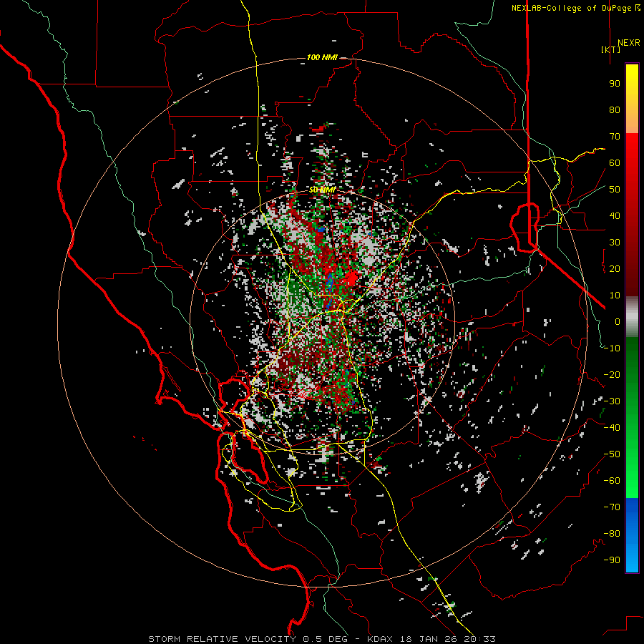644x644 pixels.
Task: Click the 60 value on the velocity scale
Action: pyautogui.click(x=615, y=163)
